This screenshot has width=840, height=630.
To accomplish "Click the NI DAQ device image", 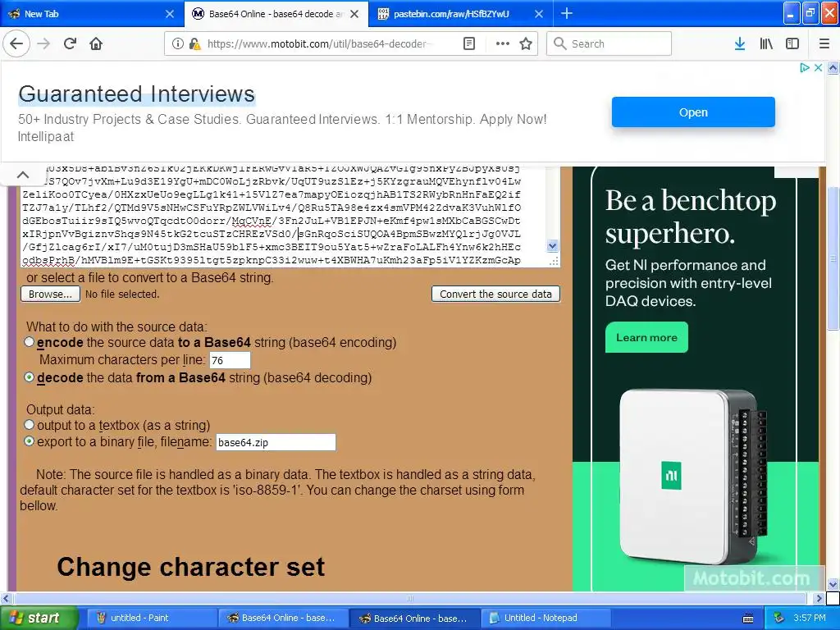I will [x=694, y=478].
